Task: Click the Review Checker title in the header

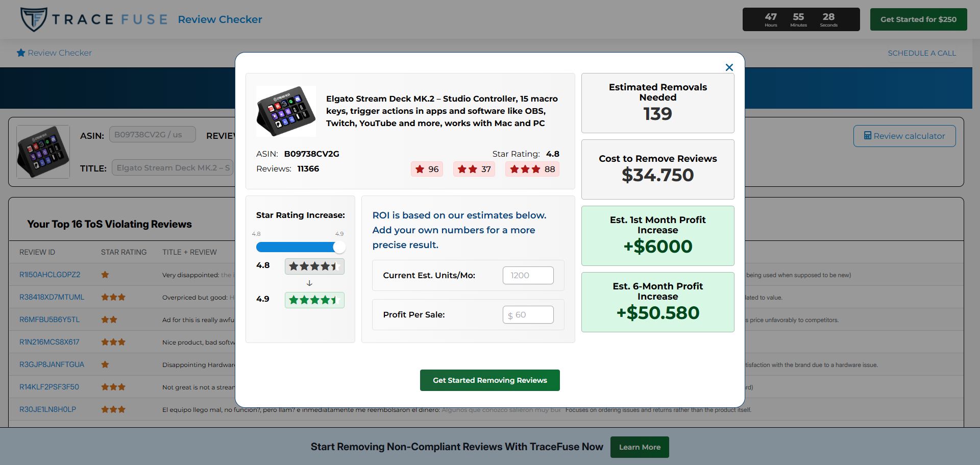Action: pyautogui.click(x=220, y=19)
